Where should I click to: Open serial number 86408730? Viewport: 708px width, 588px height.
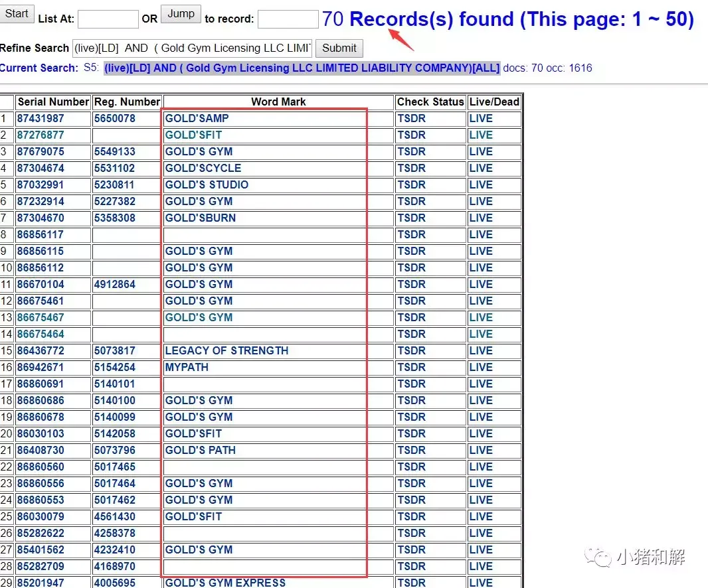(41, 451)
